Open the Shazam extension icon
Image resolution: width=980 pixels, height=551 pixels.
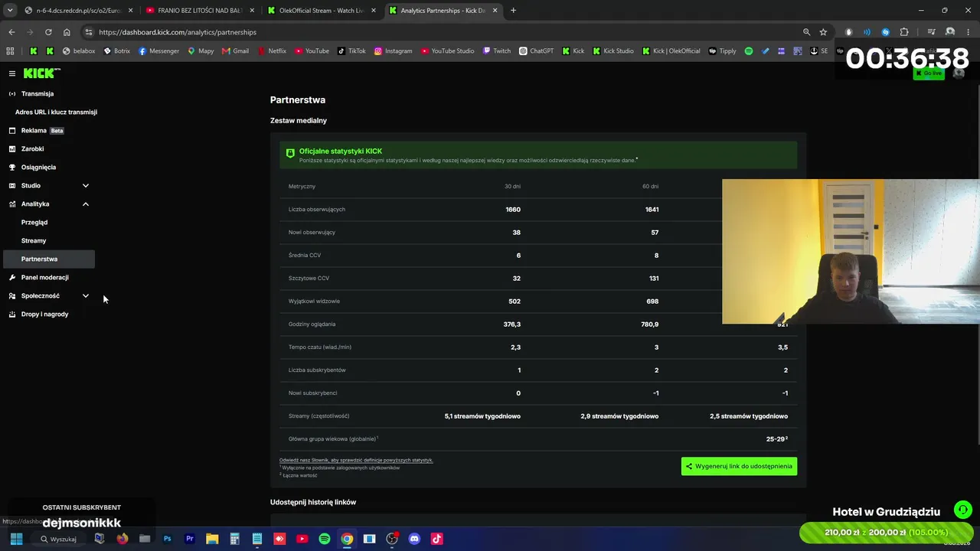coord(885,32)
